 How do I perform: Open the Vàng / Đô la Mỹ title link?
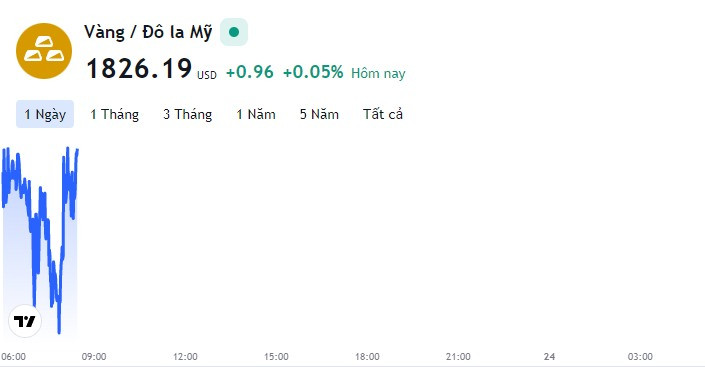148,32
